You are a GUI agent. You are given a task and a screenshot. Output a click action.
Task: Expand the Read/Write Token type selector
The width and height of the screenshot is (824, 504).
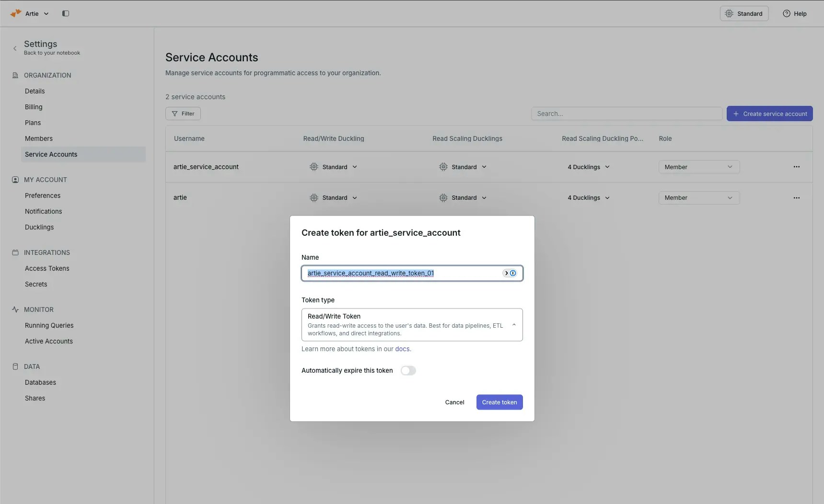point(514,325)
